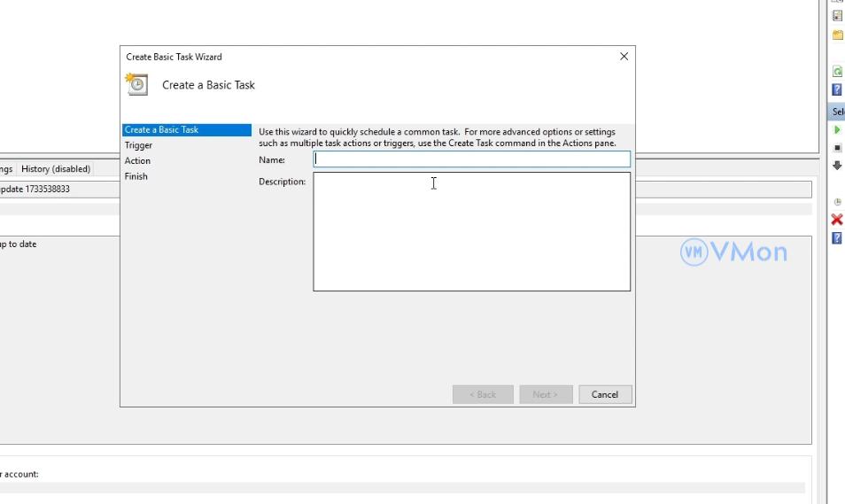Image resolution: width=845 pixels, height=504 pixels.
Task: Select the Trigger step in wizard sidebar
Action: point(138,145)
